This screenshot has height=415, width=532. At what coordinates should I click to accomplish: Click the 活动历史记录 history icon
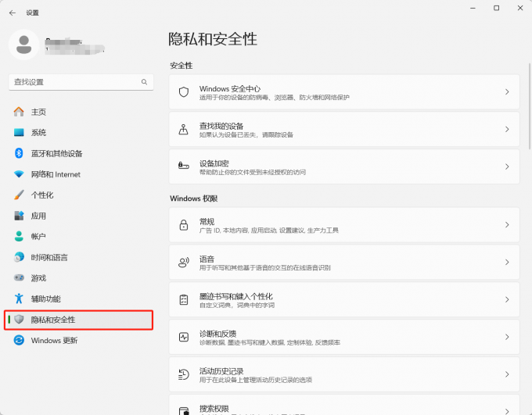point(184,374)
